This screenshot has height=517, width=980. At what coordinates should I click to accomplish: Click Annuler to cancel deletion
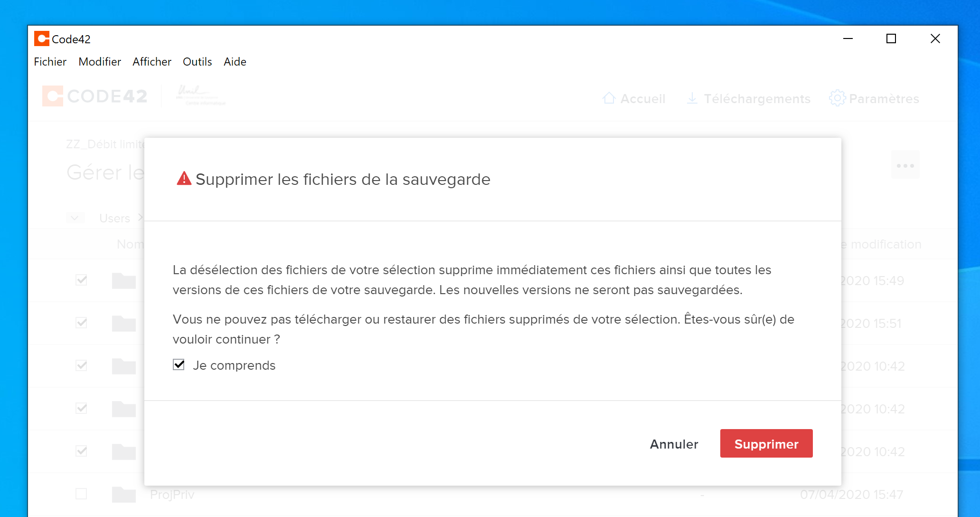pos(674,444)
